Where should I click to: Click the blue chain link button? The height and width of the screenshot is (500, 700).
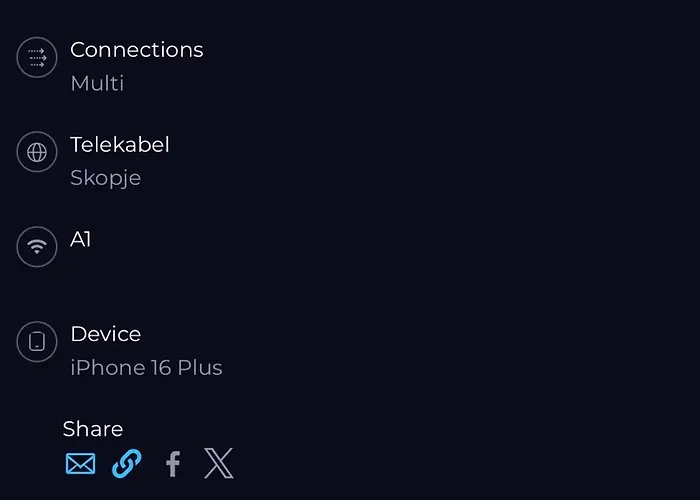(x=126, y=464)
